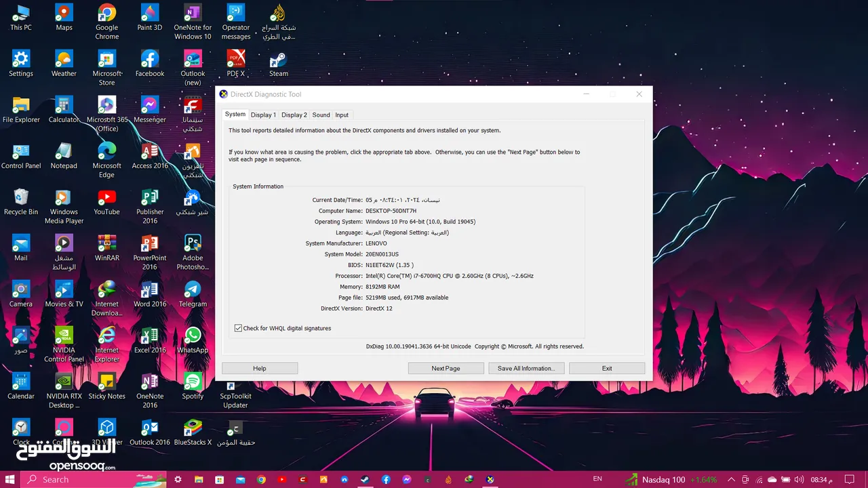The width and height of the screenshot is (868, 488).
Task: Open the YouTube desktop shortcut
Action: 106,202
